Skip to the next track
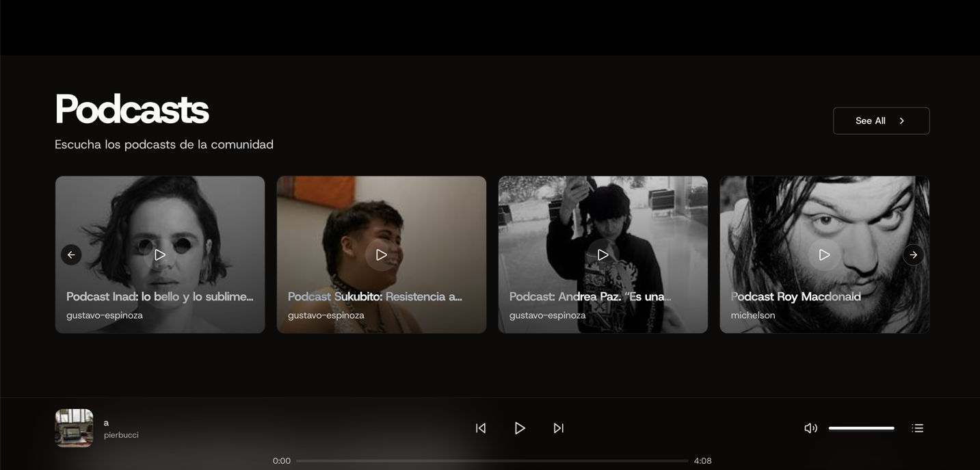The height and width of the screenshot is (470, 980). [x=558, y=427]
